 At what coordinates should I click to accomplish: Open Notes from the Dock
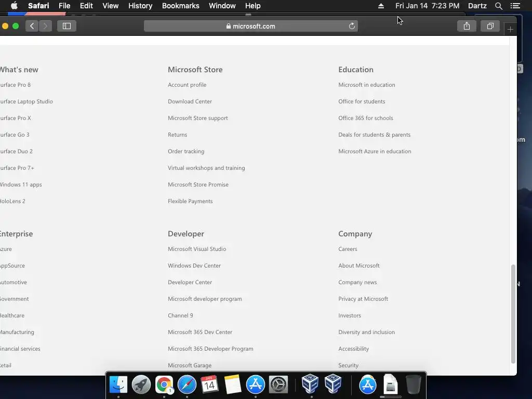[232, 384]
